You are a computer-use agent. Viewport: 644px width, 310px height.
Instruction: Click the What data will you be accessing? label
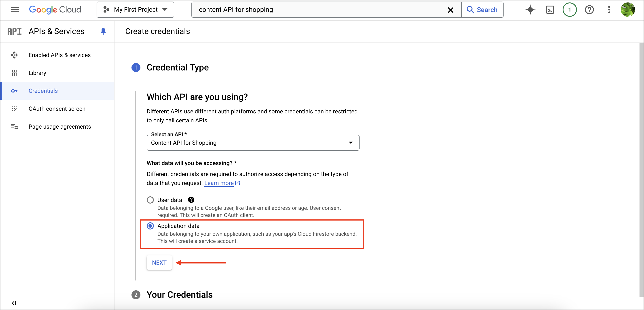(191, 163)
